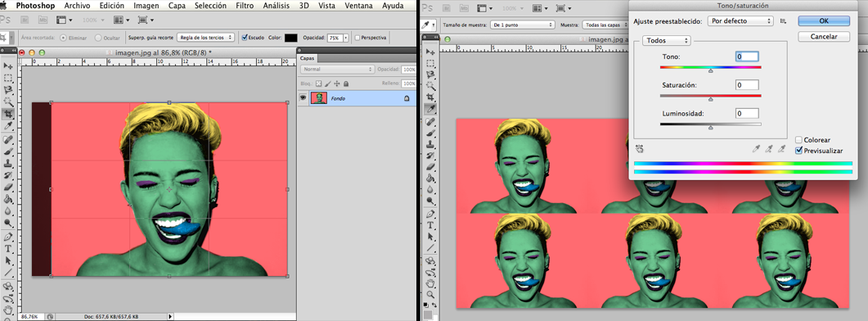The image size is (868, 321).
Task: Click Cancelar in Tono/saturación dialog
Action: (824, 37)
